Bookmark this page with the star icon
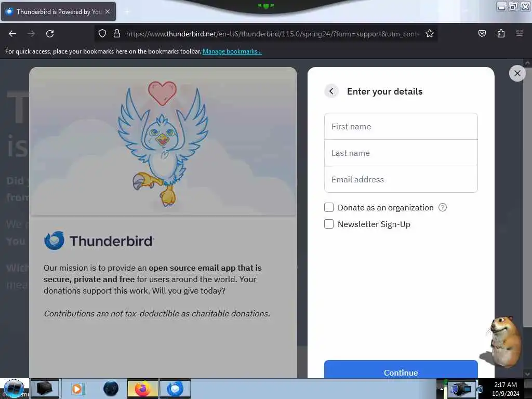The image size is (532, 399). tap(430, 34)
